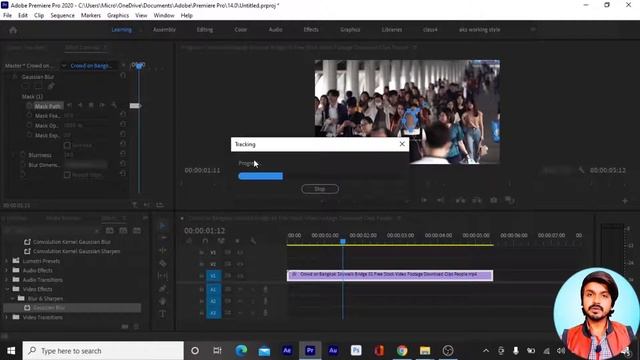Reset the Blurriness parameter
640x360 pixels.
click(x=123, y=154)
